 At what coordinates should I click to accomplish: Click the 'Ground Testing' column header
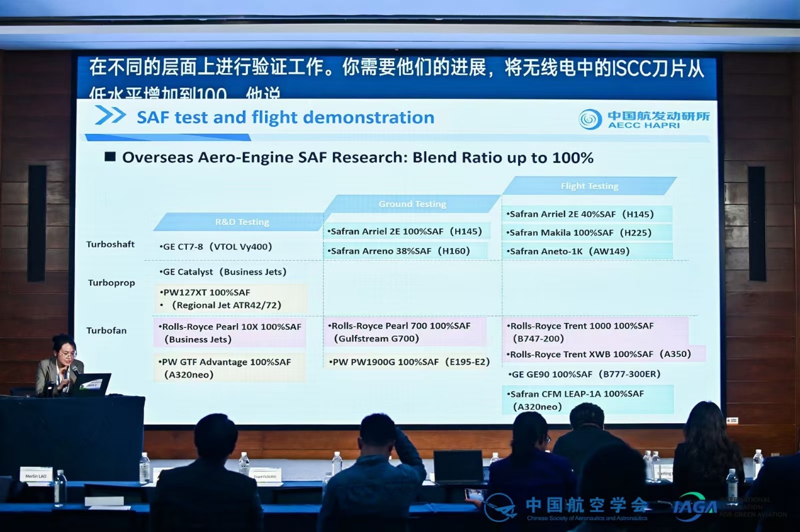412,204
